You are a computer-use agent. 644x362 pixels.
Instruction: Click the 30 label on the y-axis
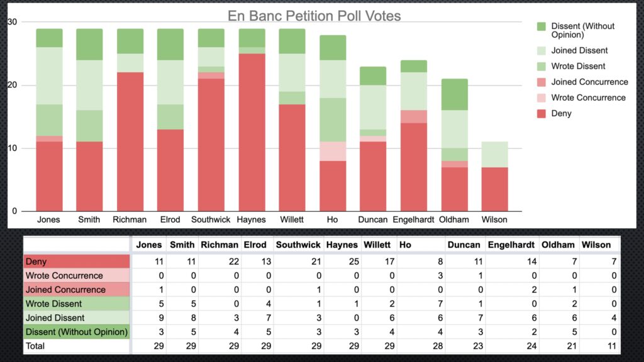click(12, 22)
